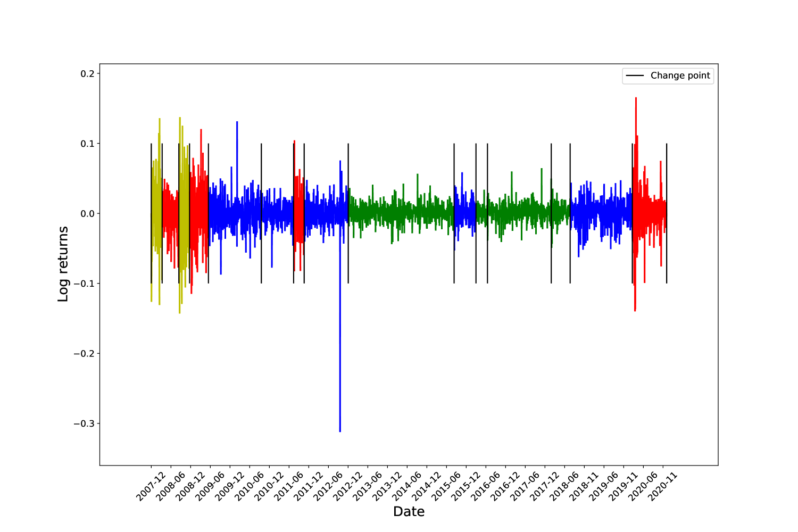Click the −0.1 y-axis tick label
This screenshot has height=532, width=798.
pos(84,284)
